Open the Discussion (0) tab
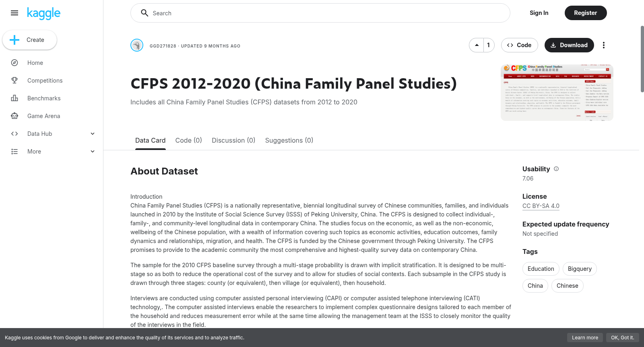644x347 pixels. click(x=233, y=140)
